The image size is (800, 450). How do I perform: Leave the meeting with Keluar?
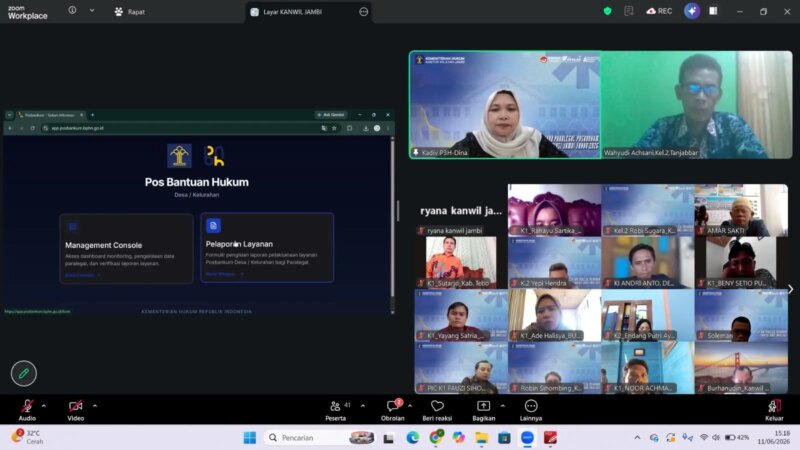pos(774,410)
